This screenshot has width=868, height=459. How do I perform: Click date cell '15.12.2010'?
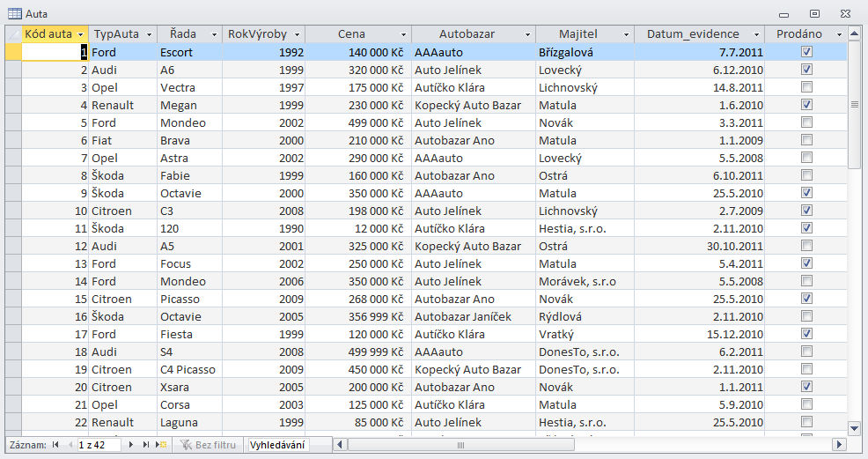[x=699, y=334]
